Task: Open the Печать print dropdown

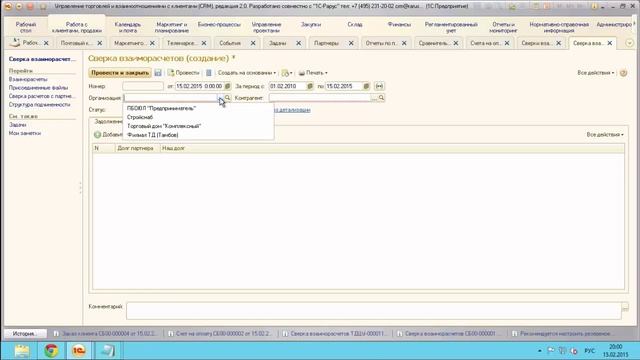Action: (x=313, y=73)
